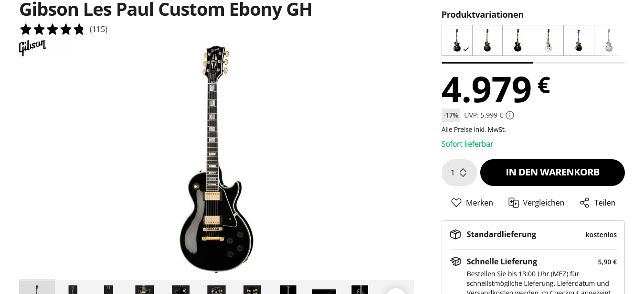Viewport: 644px width, 294px height.
Task: Open the 115 reviews link
Action: 98,30
